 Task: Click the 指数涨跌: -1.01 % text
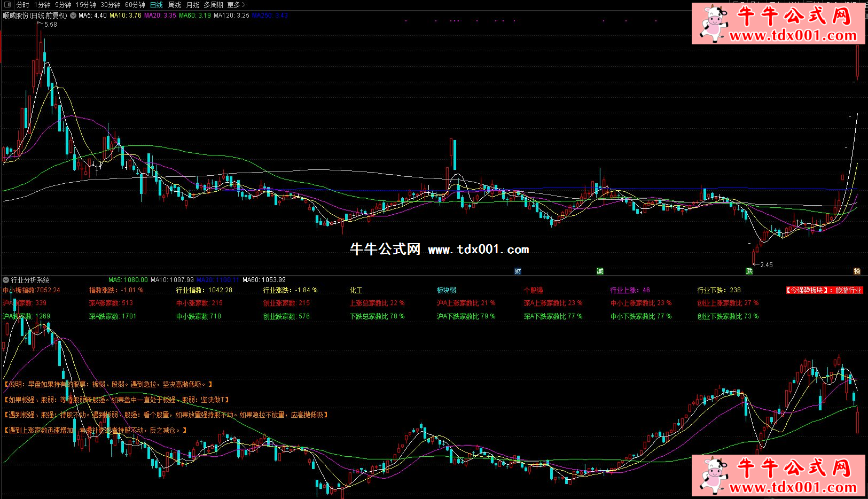coord(116,290)
